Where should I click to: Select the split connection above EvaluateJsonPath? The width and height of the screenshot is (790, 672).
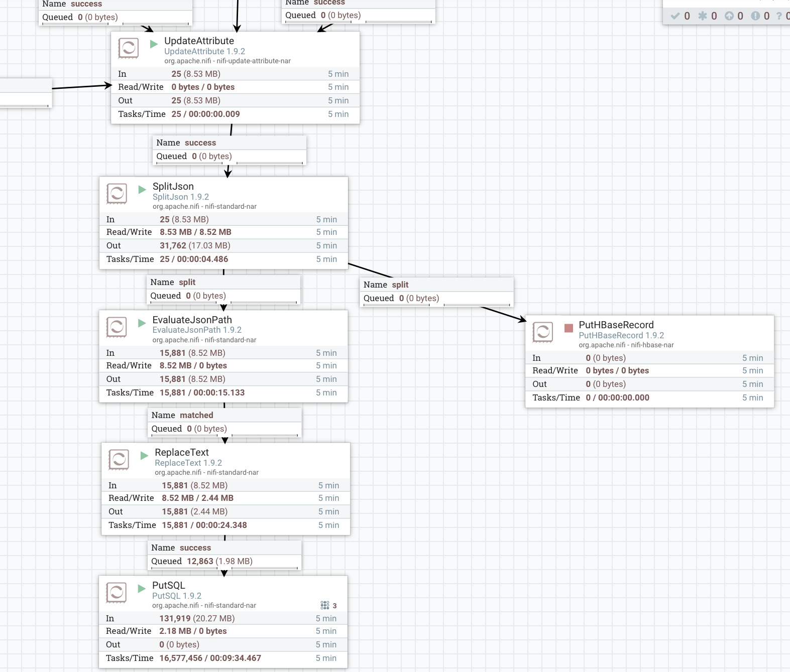[x=223, y=289]
